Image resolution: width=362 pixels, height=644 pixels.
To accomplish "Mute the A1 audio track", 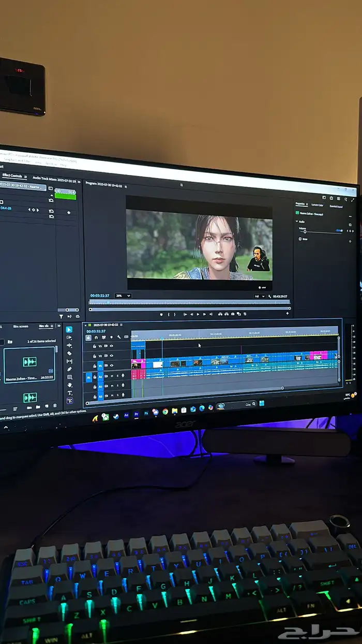I will coord(112,376).
